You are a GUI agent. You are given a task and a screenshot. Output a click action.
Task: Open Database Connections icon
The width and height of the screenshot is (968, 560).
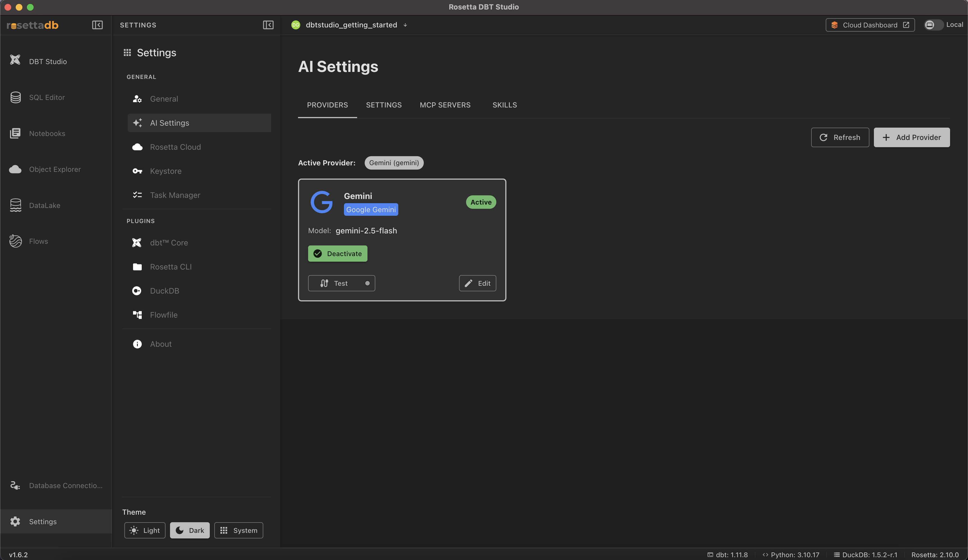click(15, 485)
